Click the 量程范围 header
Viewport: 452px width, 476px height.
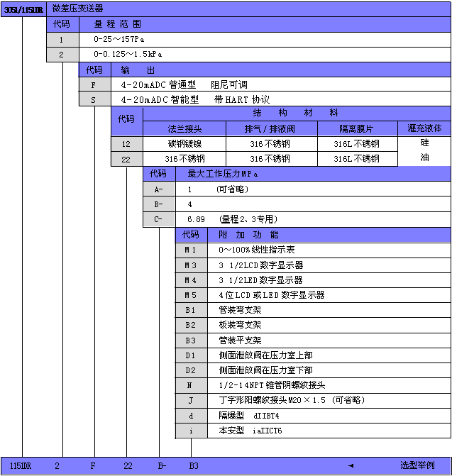117,24
